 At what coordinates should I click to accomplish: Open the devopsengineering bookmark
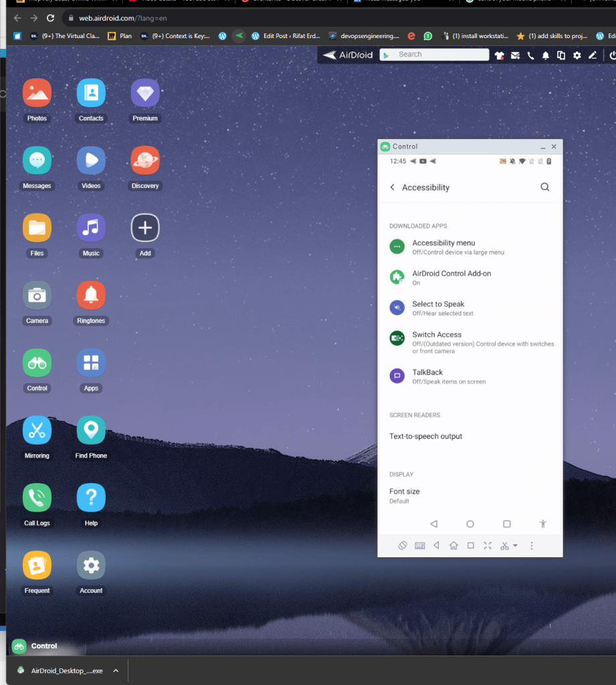click(x=364, y=36)
